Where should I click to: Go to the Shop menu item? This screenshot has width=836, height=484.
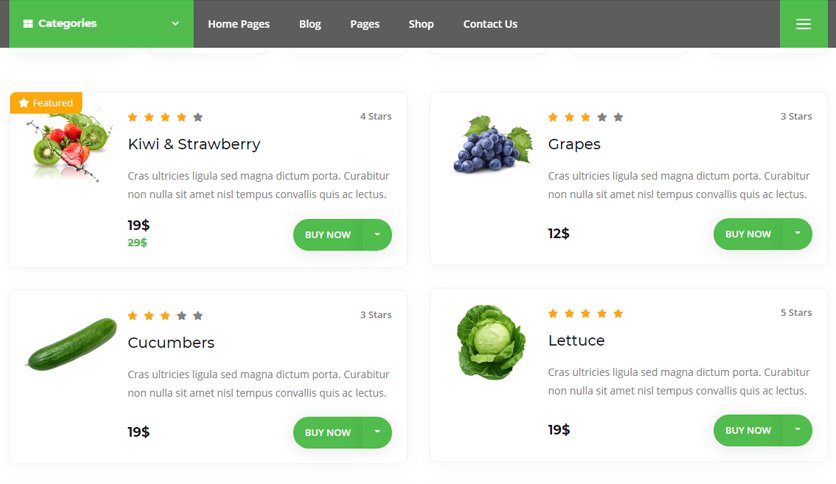(x=421, y=24)
